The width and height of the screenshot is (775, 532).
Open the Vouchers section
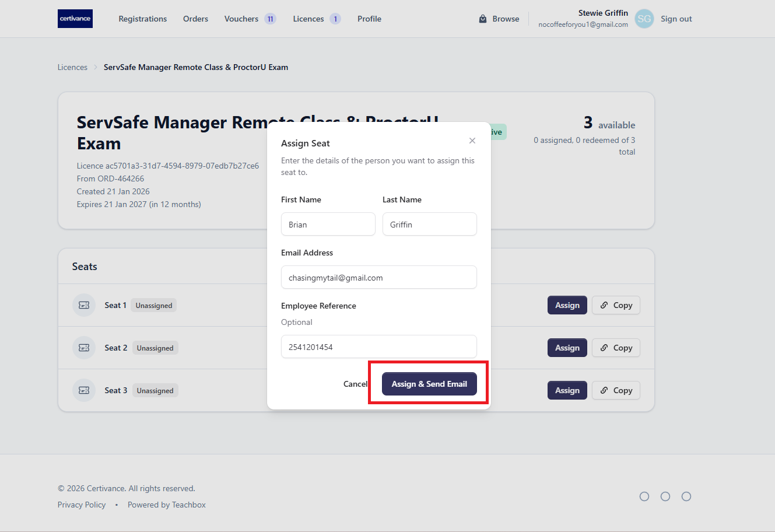click(241, 19)
